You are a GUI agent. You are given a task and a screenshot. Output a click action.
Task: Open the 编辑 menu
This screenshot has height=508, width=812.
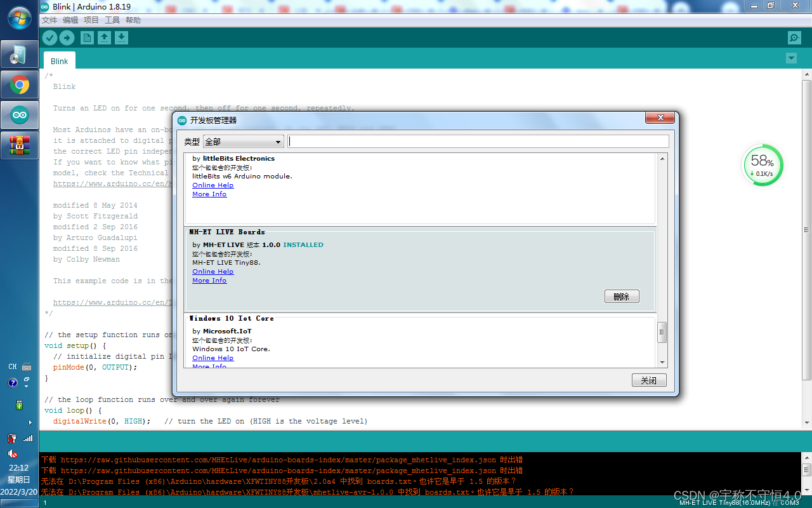(x=70, y=20)
